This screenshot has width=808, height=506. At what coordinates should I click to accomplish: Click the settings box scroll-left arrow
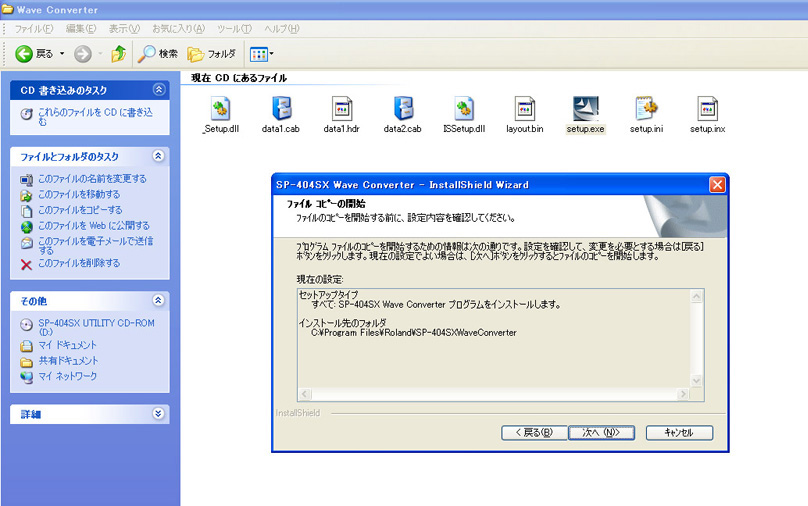coord(304,394)
